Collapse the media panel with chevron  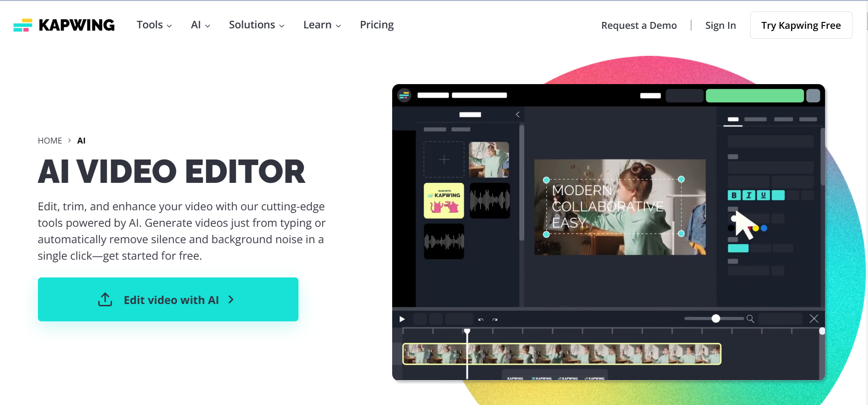click(517, 114)
